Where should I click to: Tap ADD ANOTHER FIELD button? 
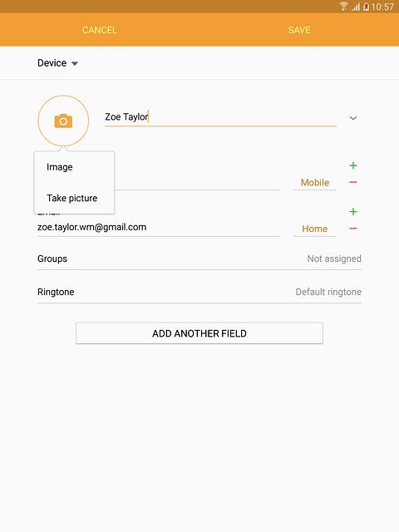tap(199, 333)
